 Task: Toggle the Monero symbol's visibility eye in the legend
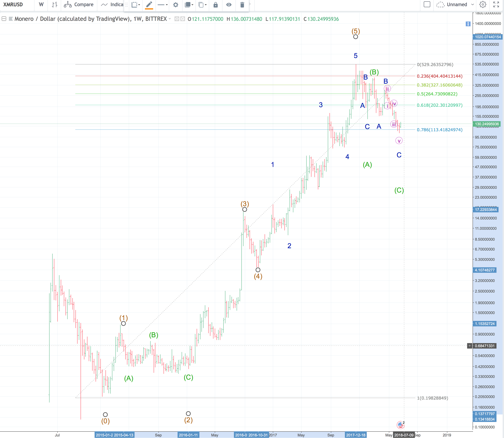click(x=177, y=19)
